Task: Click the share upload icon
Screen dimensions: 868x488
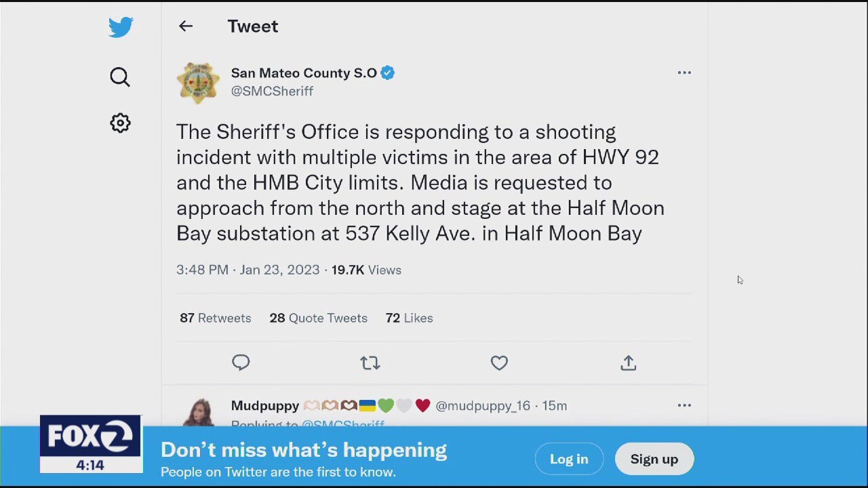Action: click(629, 363)
